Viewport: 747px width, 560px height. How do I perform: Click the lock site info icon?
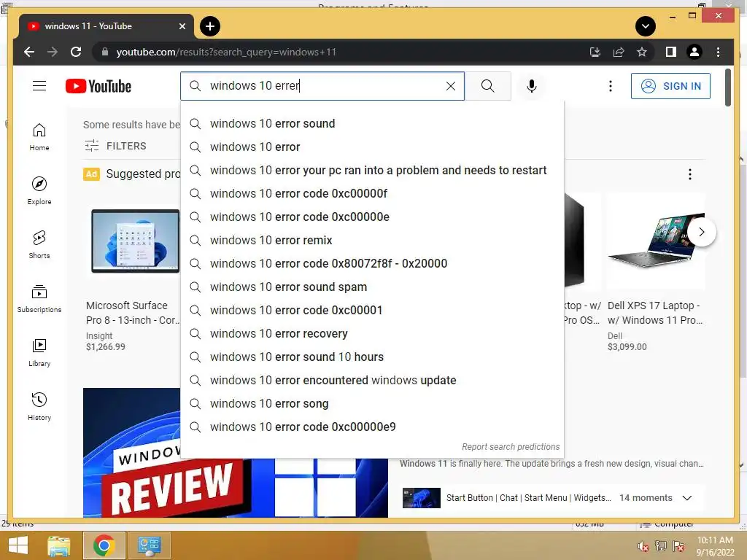coord(105,52)
